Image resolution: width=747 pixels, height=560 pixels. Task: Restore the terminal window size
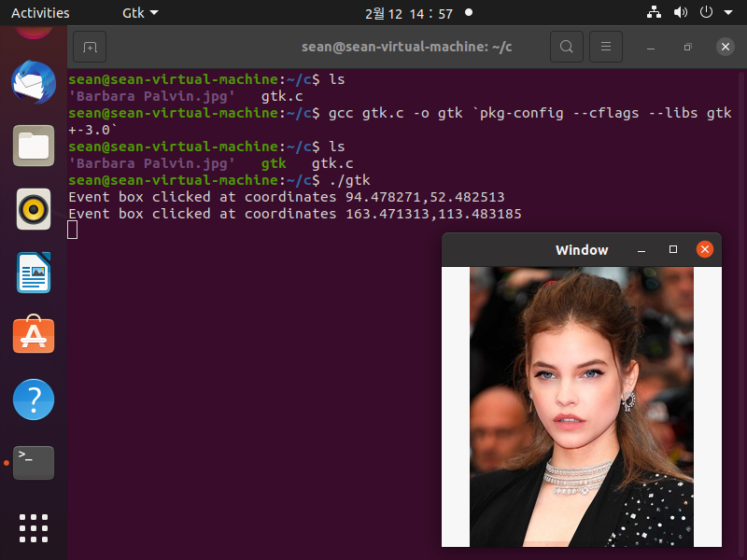tap(687, 47)
